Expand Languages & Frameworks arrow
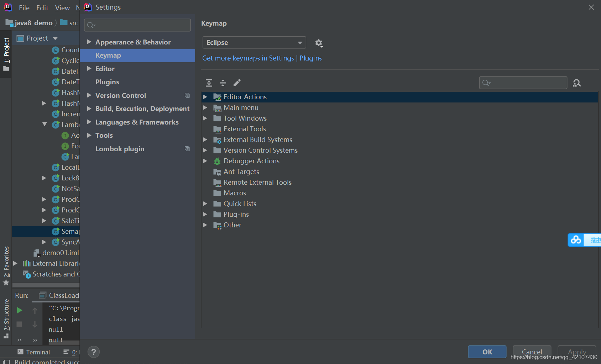Viewport: 601px width, 364px height. point(89,122)
